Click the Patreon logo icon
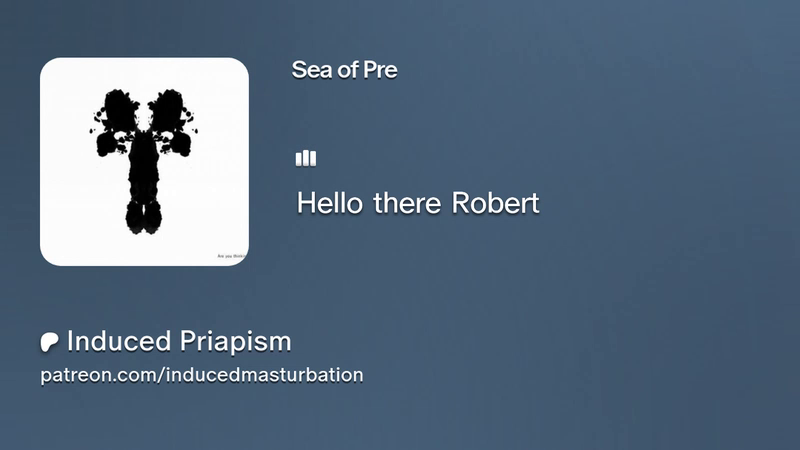 pyautogui.click(x=49, y=342)
